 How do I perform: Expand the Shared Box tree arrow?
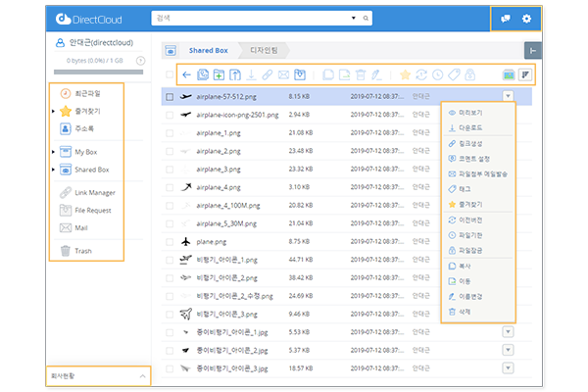tap(53, 170)
